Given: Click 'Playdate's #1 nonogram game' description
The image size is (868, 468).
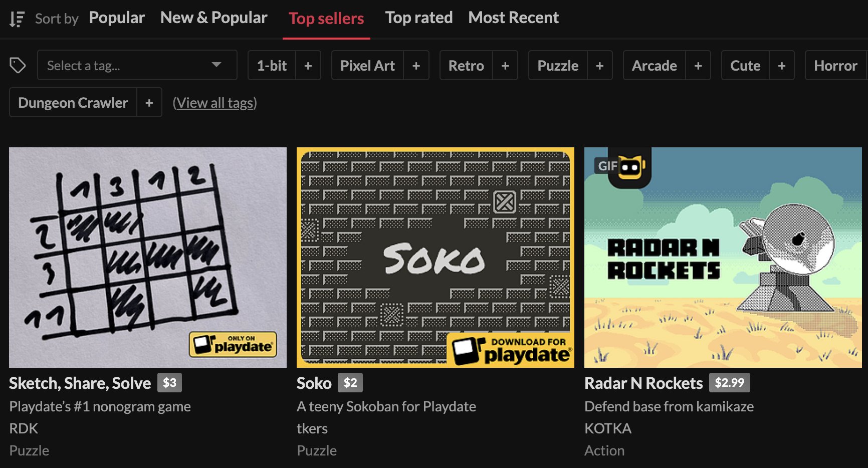Looking at the screenshot, I should coord(100,406).
